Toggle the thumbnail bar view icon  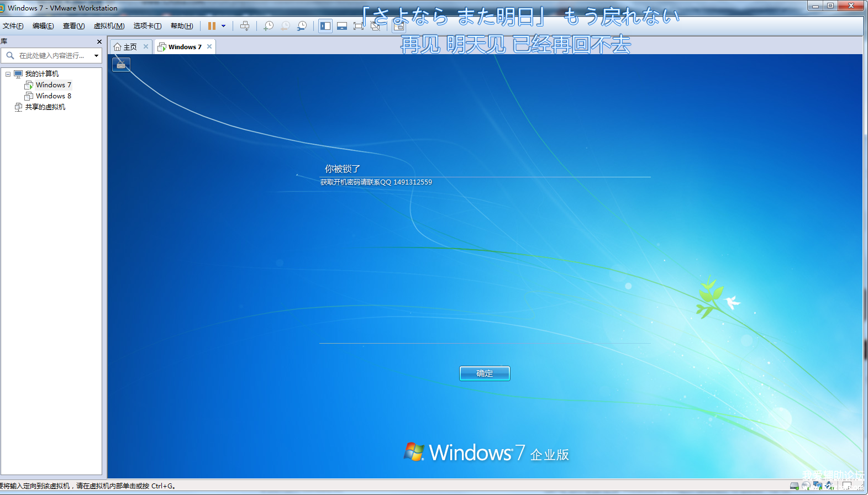point(342,26)
